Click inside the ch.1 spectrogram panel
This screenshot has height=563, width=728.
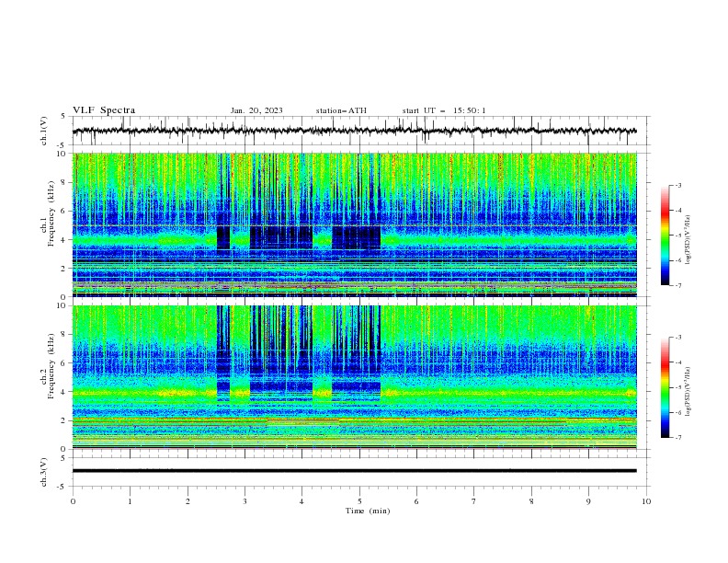(354, 224)
